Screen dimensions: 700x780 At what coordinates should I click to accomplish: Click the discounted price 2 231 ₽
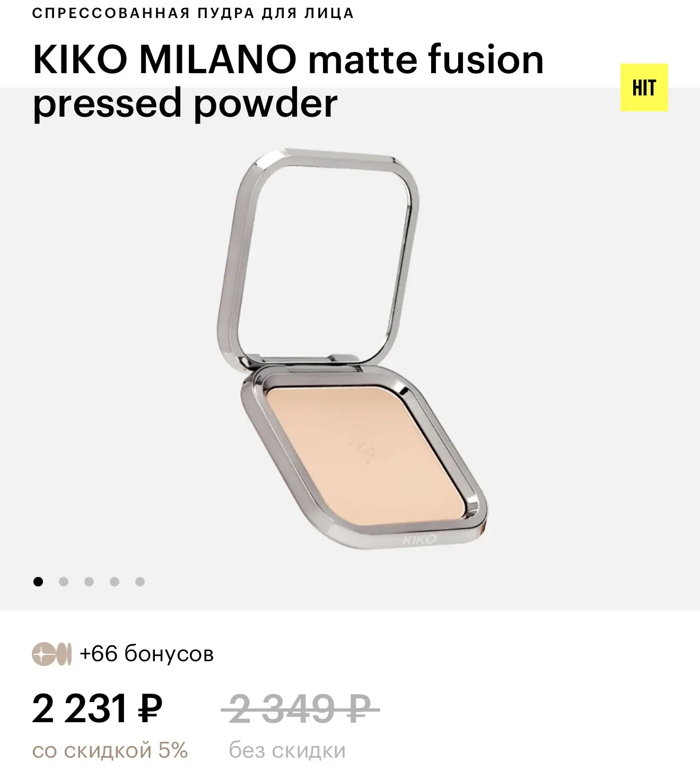tap(97, 709)
